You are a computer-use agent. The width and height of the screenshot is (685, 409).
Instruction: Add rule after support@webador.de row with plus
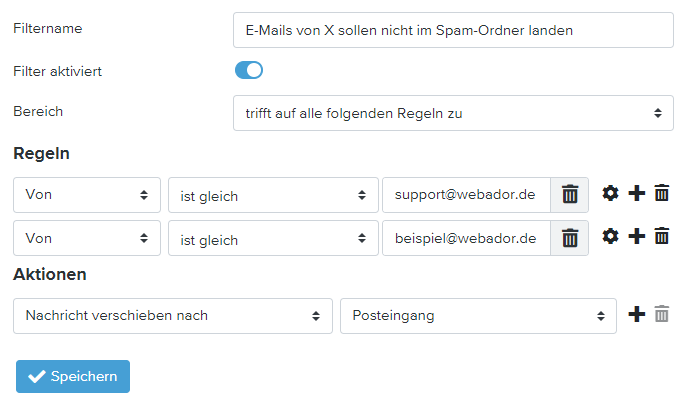[636, 194]
